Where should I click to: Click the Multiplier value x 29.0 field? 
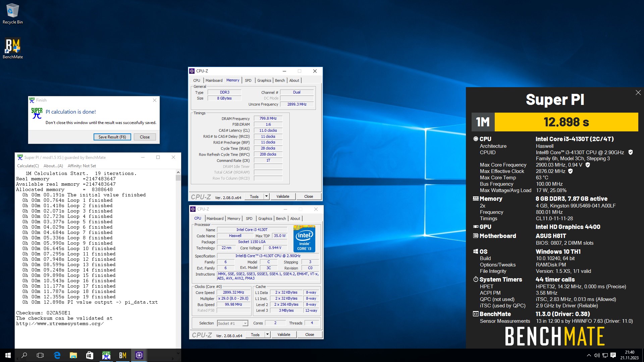233,299
